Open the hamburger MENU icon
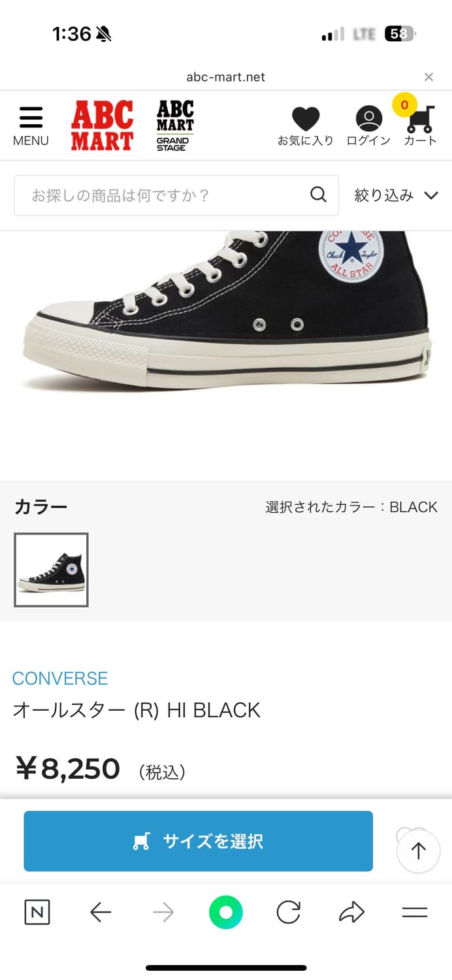 tap(31, 125)
